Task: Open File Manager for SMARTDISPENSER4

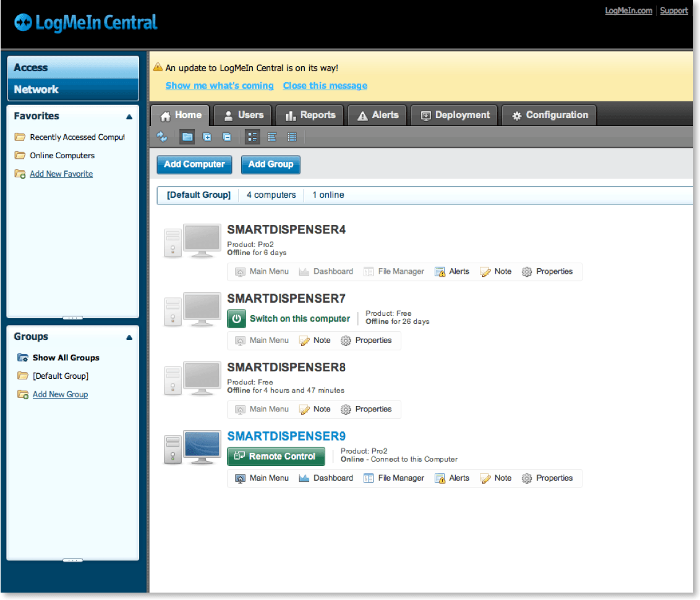Action: tap(394, 272)
